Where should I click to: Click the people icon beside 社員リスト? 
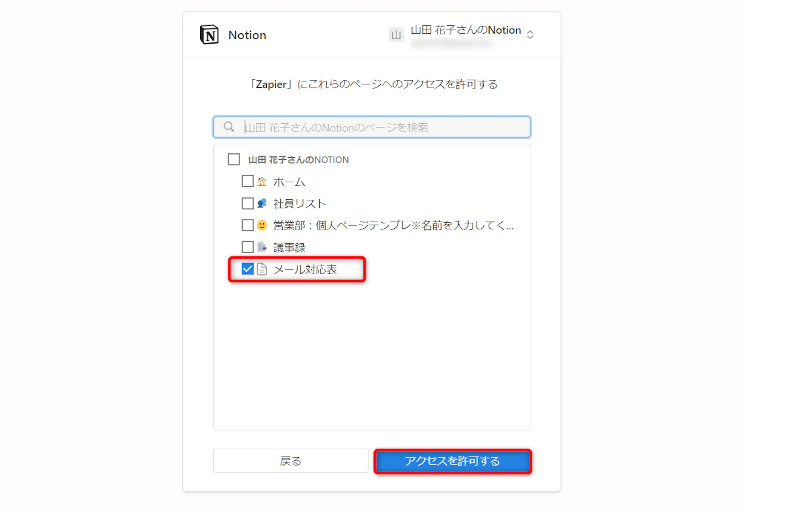[x=262, y=204]
